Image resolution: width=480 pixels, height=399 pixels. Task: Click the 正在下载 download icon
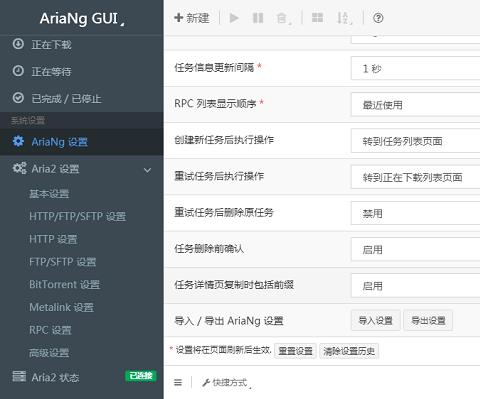click(18, 44)
